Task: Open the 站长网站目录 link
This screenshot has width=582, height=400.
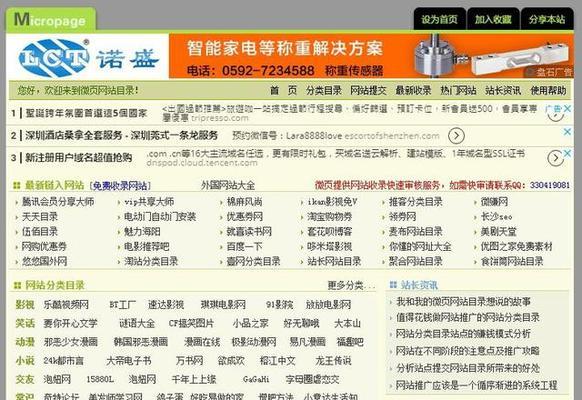Action: tap(334, 261)
